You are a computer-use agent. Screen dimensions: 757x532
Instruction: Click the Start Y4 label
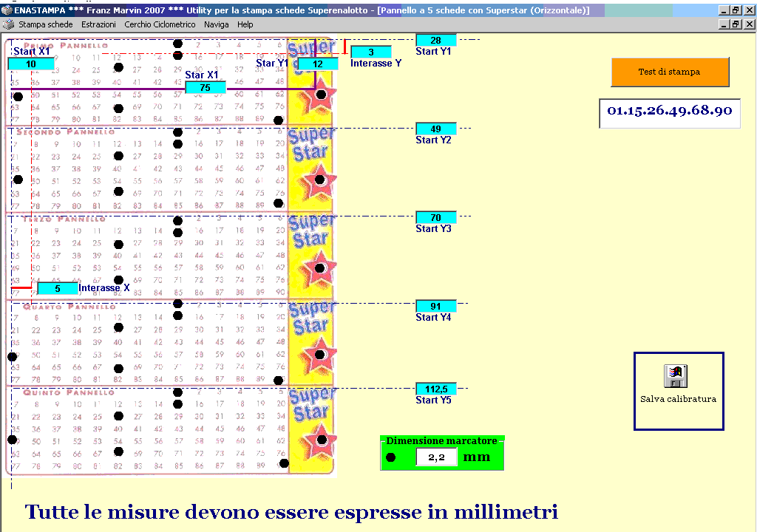point(433,317)
